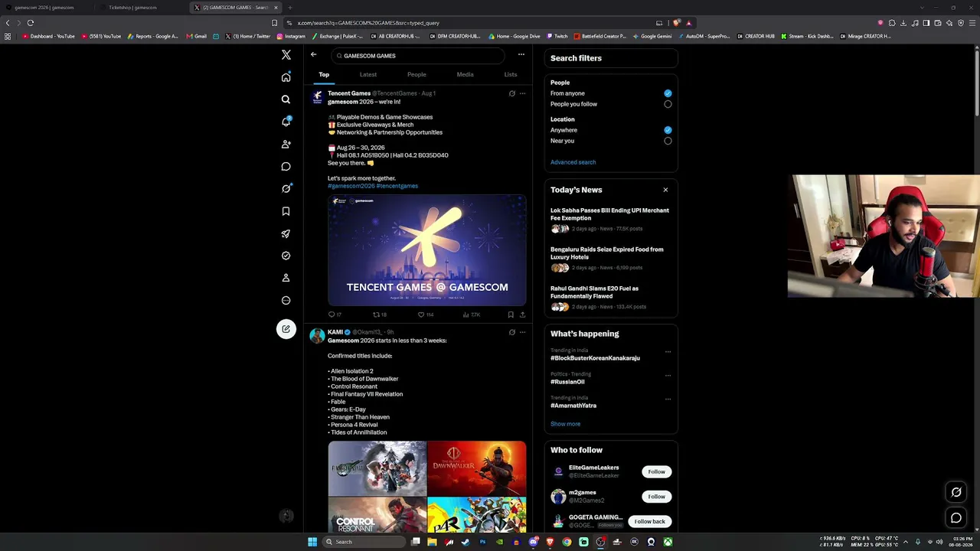Follow back GOGETA GAMING
The width and height of the screenshot is (980, 551).
click(649, 521)
